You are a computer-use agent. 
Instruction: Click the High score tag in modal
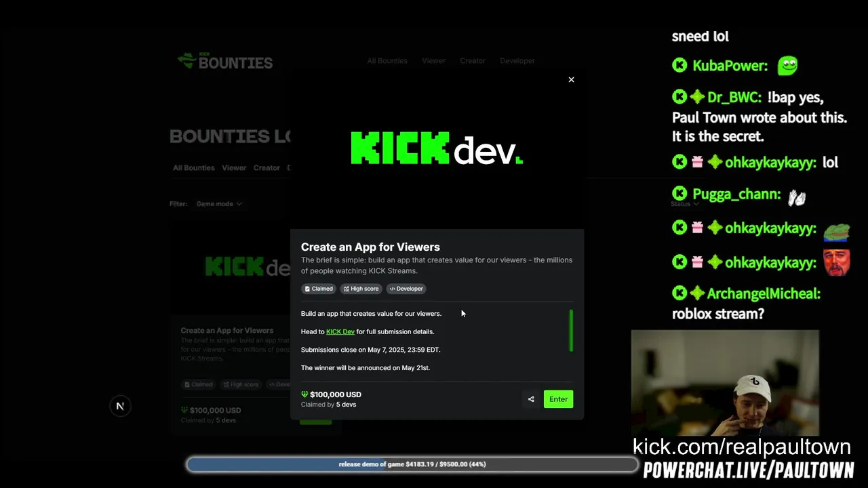pos(361,289)
